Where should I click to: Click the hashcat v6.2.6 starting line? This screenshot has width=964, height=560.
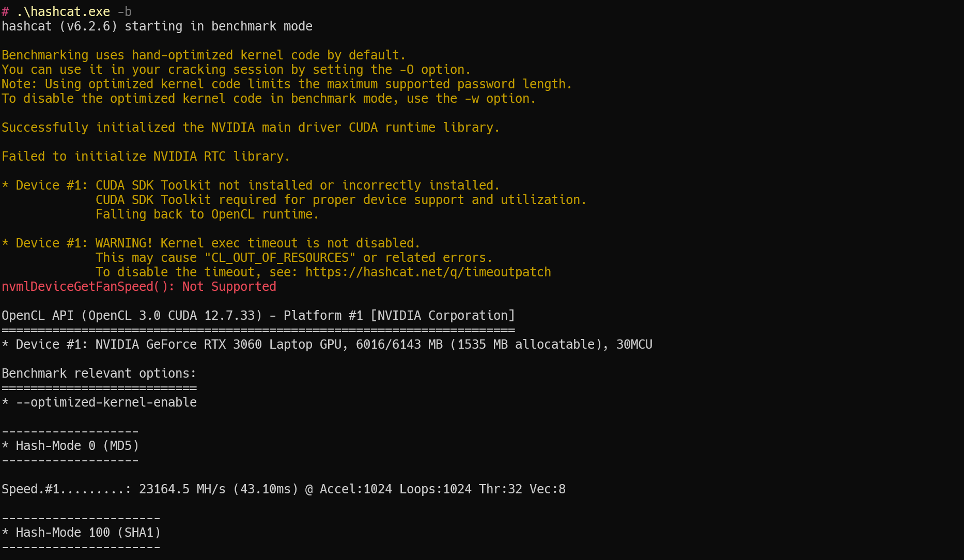click(157, 26)
